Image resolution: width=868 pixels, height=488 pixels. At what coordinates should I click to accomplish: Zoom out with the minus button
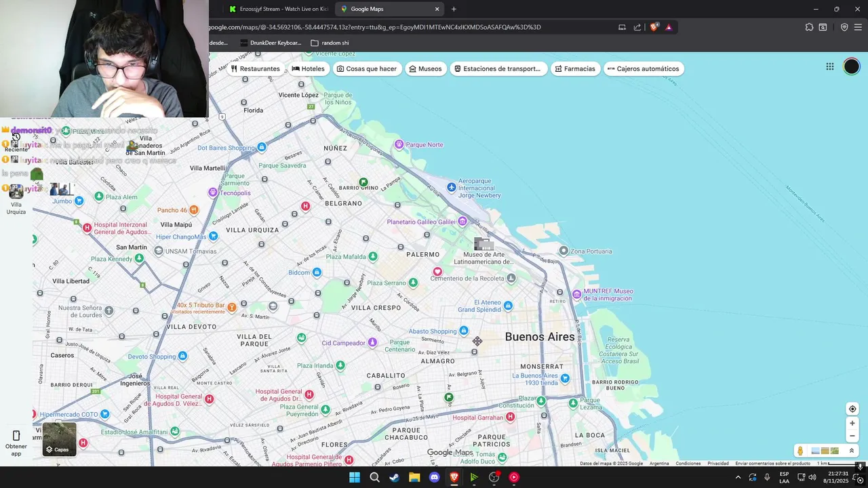[852, 436]
